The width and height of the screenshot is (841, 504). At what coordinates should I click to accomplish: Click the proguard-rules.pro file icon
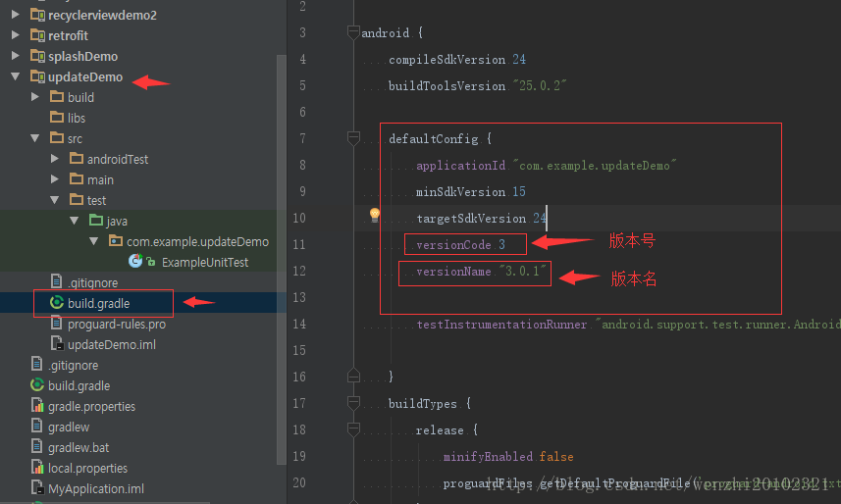56,323
